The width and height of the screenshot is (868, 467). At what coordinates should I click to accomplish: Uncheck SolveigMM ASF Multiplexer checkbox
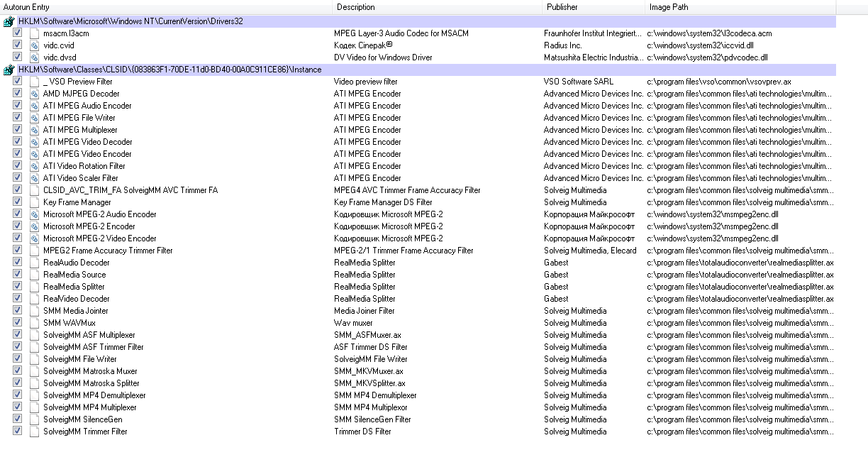(17, 334)
